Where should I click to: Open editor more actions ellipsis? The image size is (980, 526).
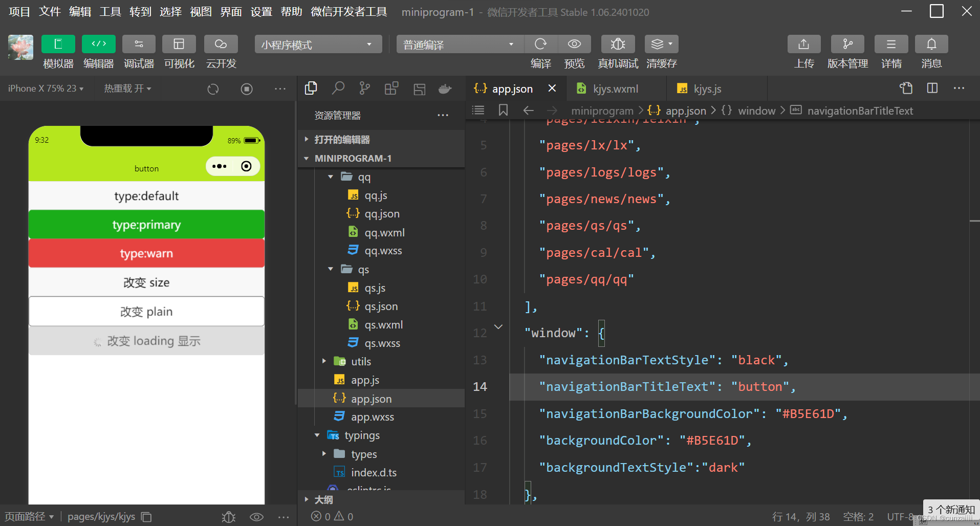pos(959,88)
